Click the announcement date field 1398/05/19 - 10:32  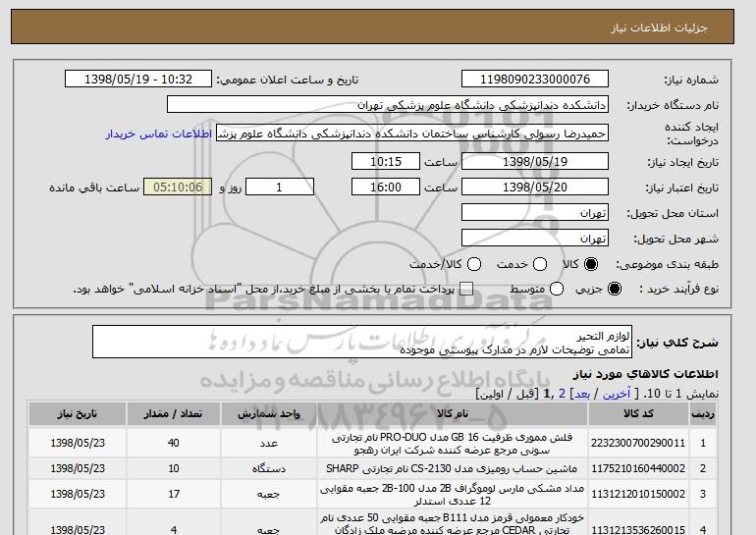(138, 80)
